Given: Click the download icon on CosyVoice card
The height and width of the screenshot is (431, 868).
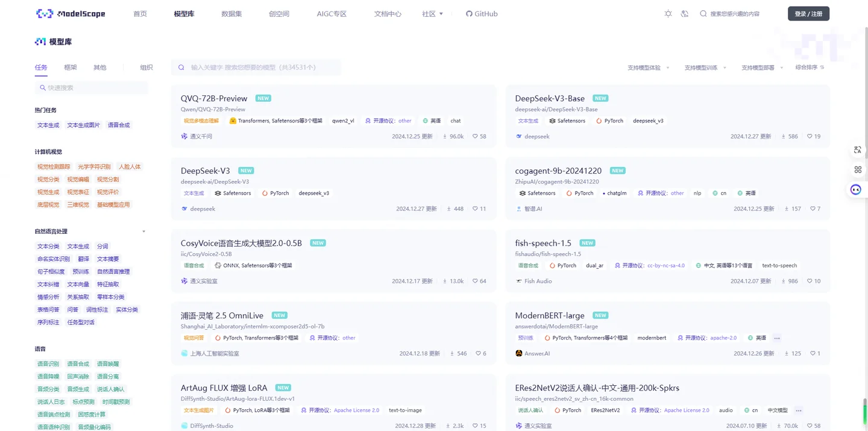Looking at the screenshot, I should 445,281.
